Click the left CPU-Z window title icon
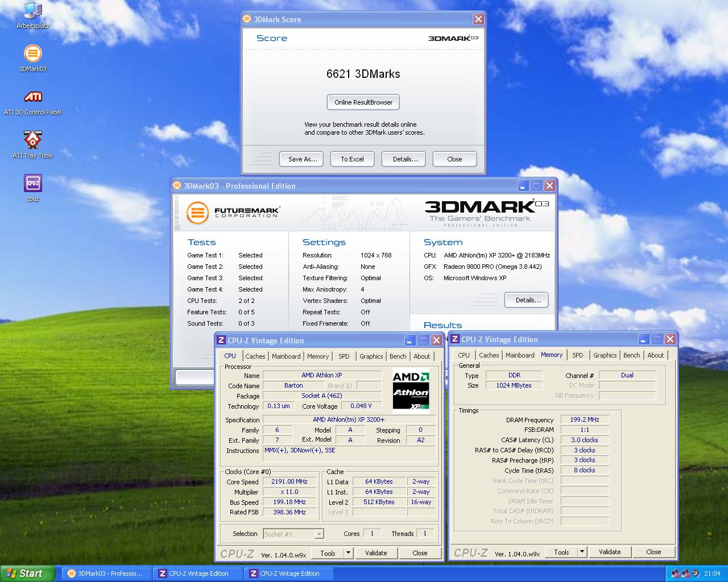Viewport: 728px width, 582px height. 221,340
